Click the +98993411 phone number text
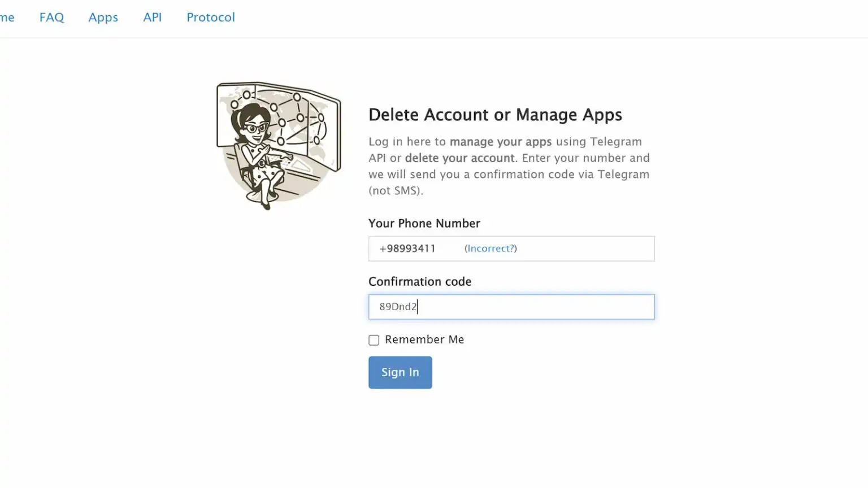 click(x=407, y=249)
